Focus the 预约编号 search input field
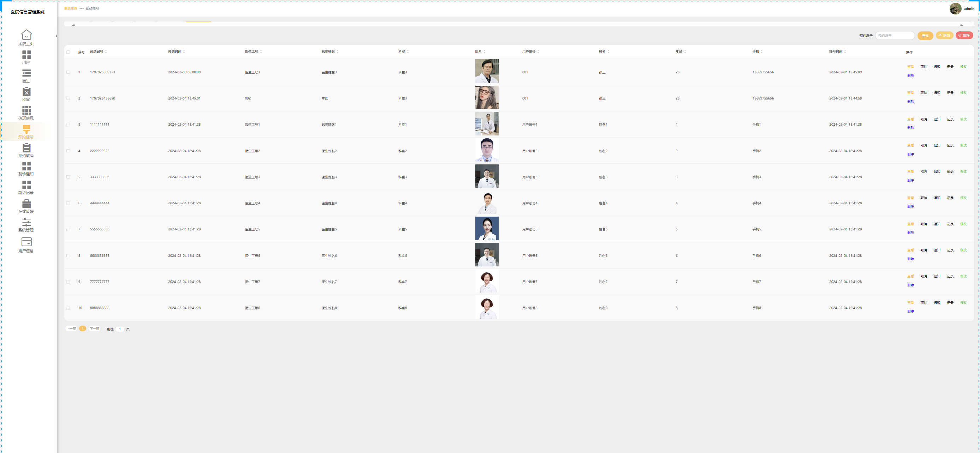Viewport: 980px width, 453px height. (895, 35)
